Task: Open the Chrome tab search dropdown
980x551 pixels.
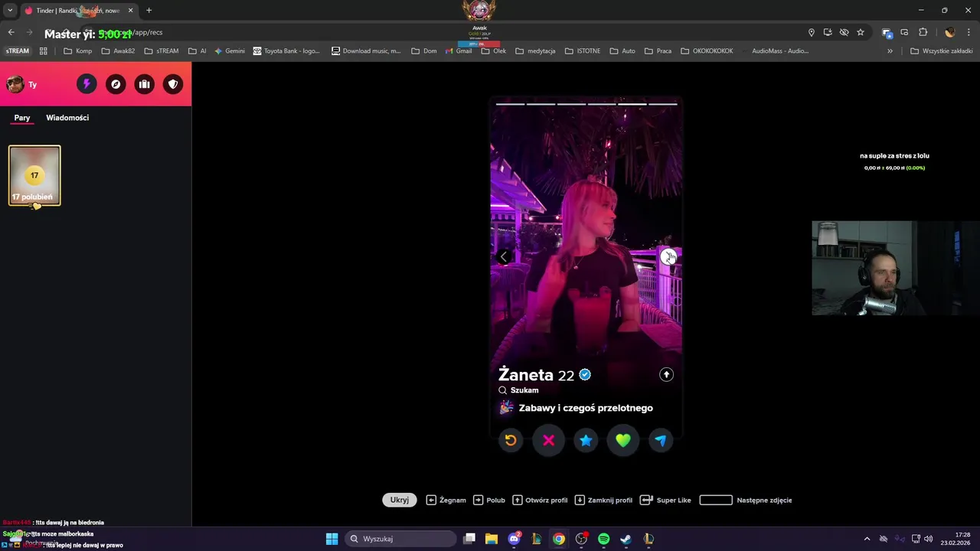Action: [10, 10]
